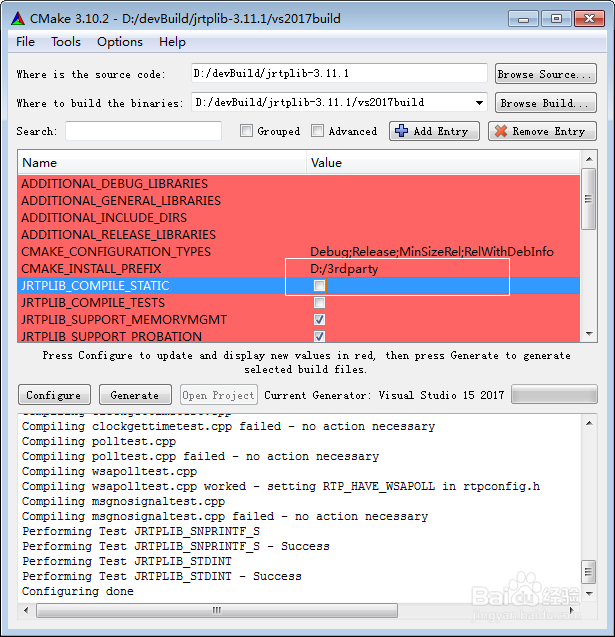Select ADDITIONAL_RELEASE_LIBRARIES row

tap(299, 235)
